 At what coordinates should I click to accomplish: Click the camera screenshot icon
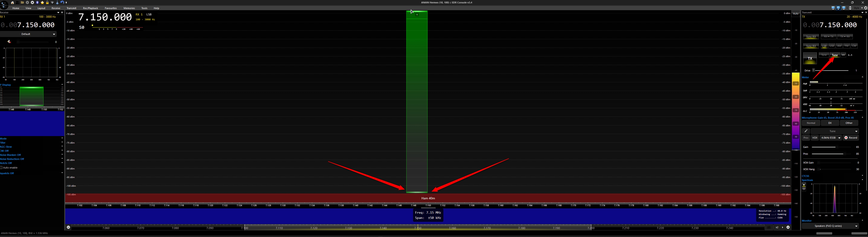pyautogui.click(x=52, y=3)
